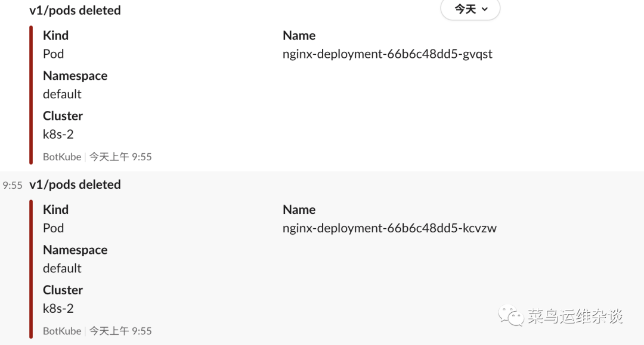Click 今天上午 9:55 footer of first message
Screen dimensions: 644x345
[x=120, y=157]
